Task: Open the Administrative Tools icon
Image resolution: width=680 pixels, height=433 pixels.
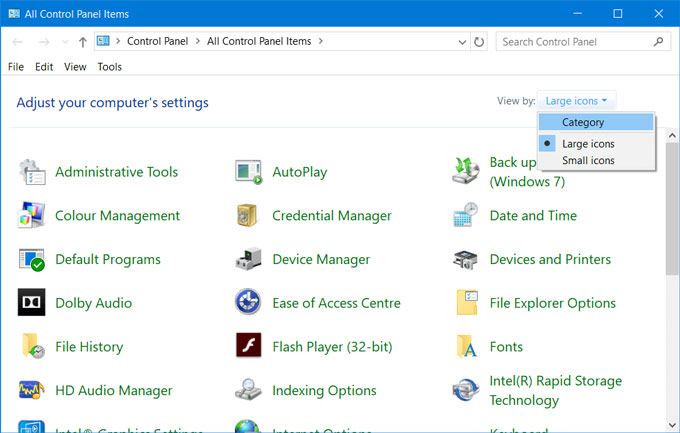Action: point(32,172)
